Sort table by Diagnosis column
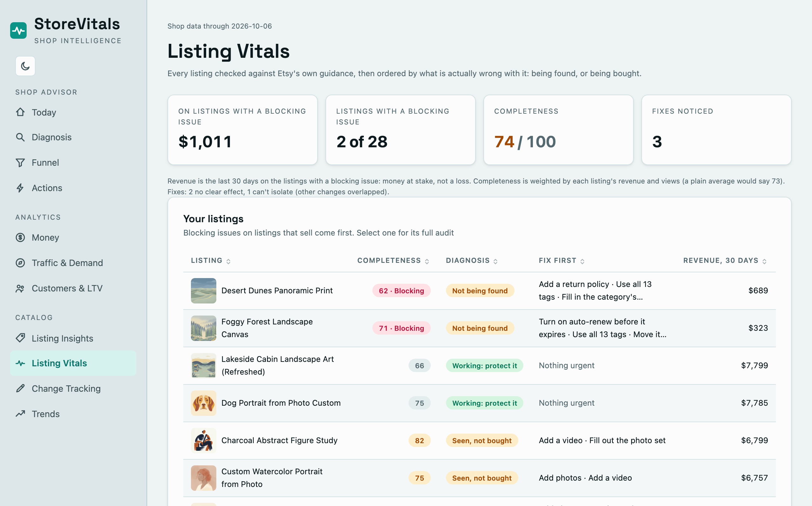 coord(472,261)
